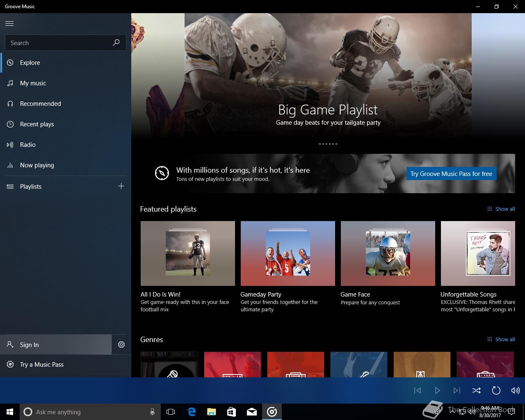Viewport: 525px width, 420px height.
Task: Open the microphone genre tile
Action: click(169, 364)
